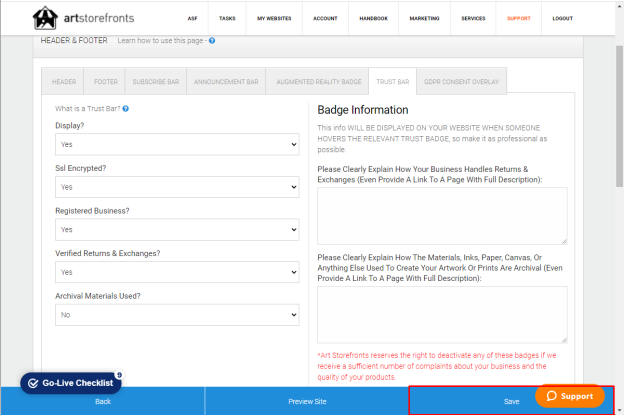The width and height of the screenshot is (624, 415).
Task: Click the page vertical scrollbar
Action: coord(619,115)
